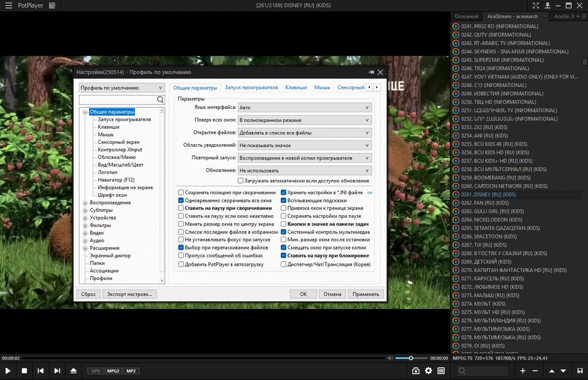This screenshot has height=380, width=588.
Task: Open the settings gear in the control bar
Action: [x=429, y=371]
